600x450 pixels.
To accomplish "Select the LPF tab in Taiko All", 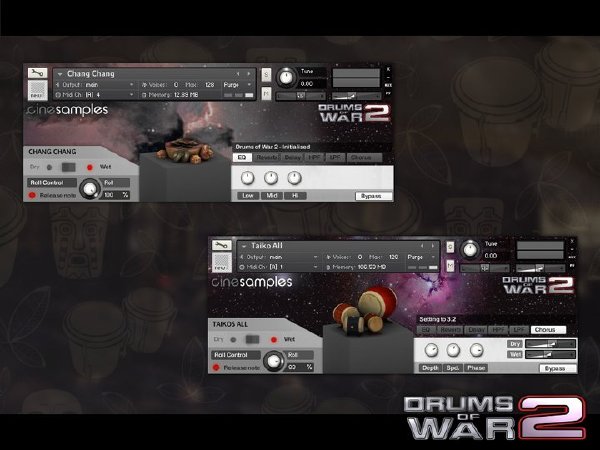I will [519, 329].
